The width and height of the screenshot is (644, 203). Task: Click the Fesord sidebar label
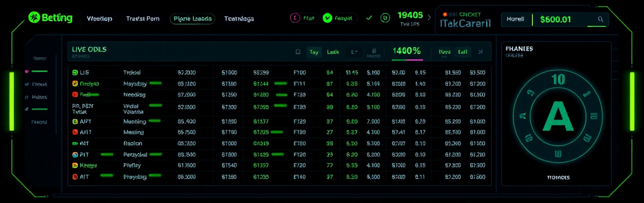coord(39,122)
